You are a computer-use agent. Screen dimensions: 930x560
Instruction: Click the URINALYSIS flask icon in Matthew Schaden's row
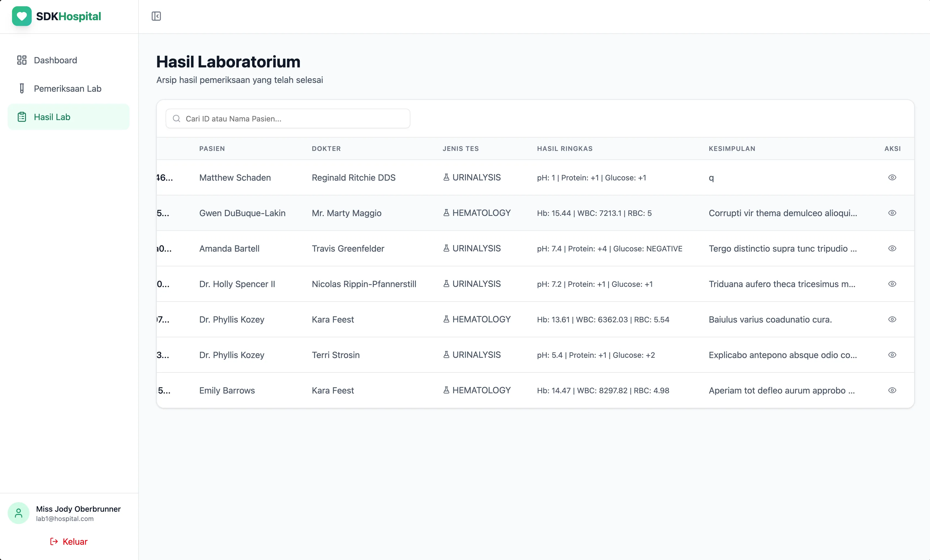click(x=446, y=177)
